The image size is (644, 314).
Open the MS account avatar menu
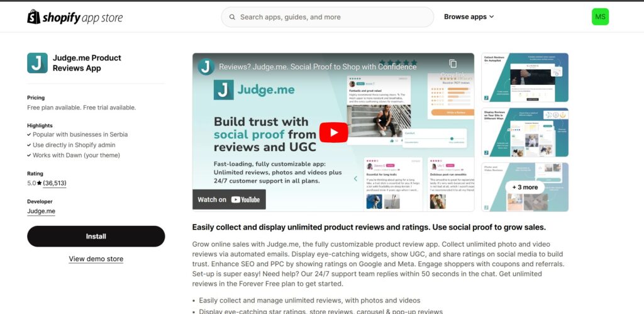[600, 17]
